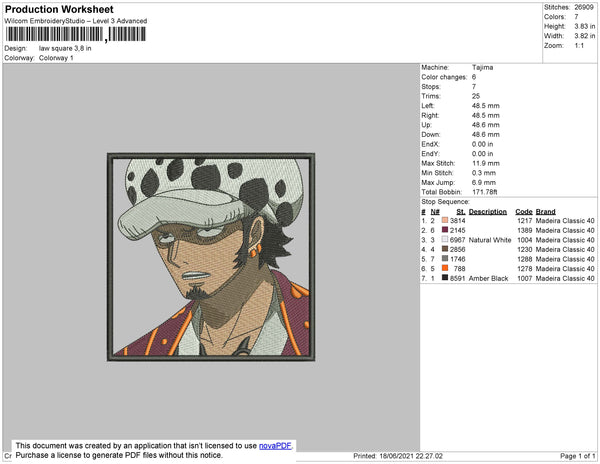Image resolution: width=600 pixels, height=464 pixels.
Task: Click the thread 2145 maroon color swatch
Action: click(445, 230)
